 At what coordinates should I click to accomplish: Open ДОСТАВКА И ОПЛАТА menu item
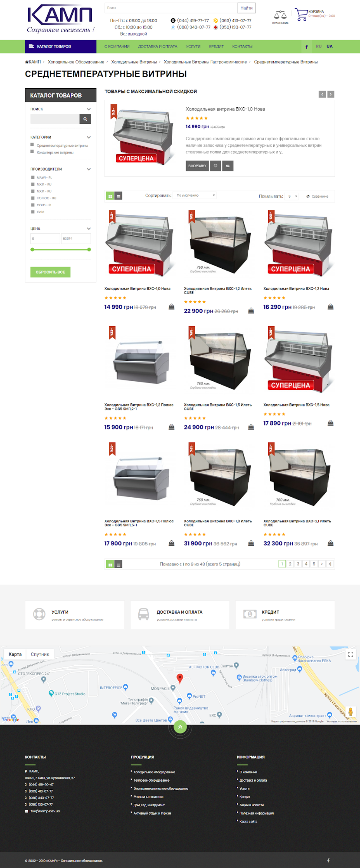point(157,46)
